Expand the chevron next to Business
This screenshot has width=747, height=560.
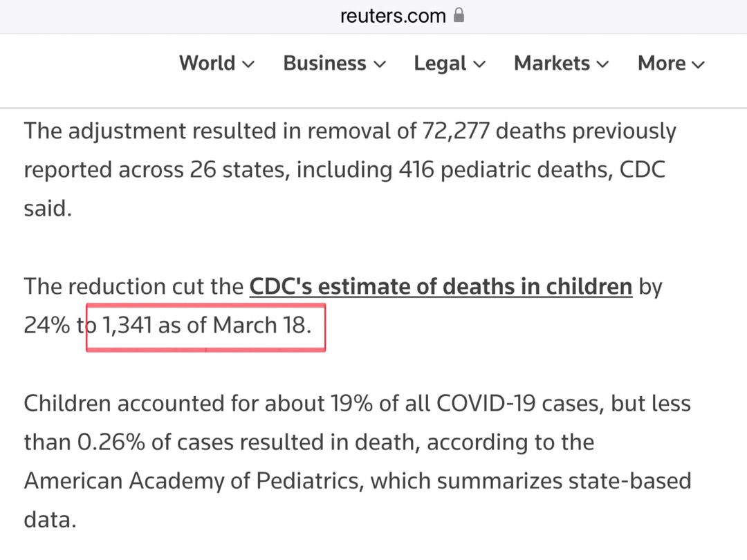coord(380,64)
